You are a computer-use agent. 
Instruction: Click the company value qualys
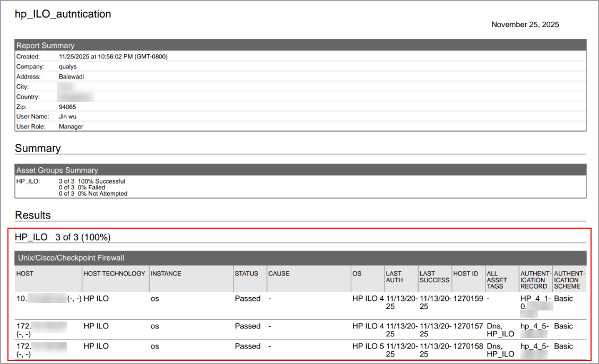[x=67, y=66]
